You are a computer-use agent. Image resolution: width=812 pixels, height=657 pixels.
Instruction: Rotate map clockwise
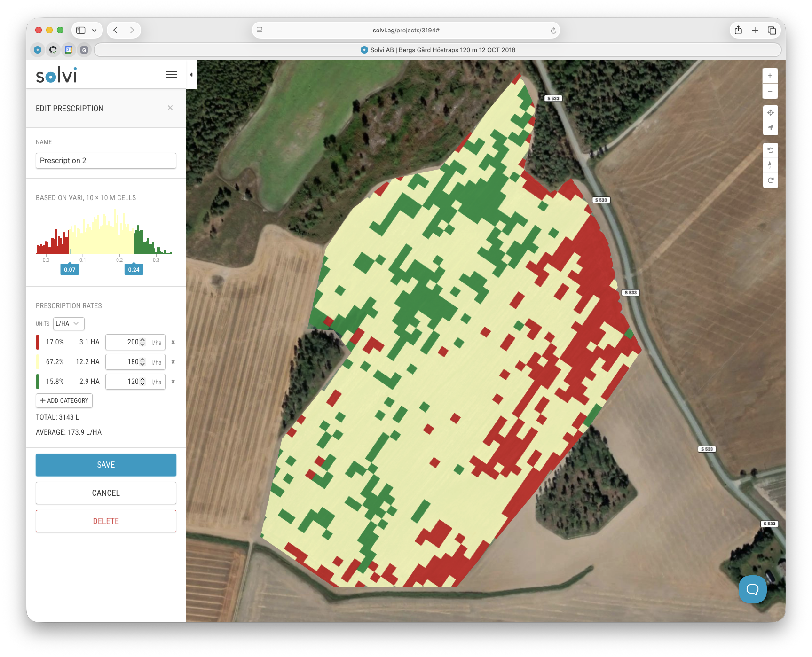[x=770, y=180]
